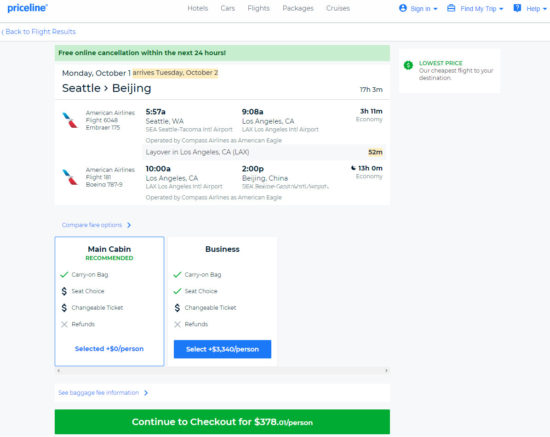Expand Compare fare options
Screen dimensions: 550x437
pyautogui.click(x=96, y=225)
